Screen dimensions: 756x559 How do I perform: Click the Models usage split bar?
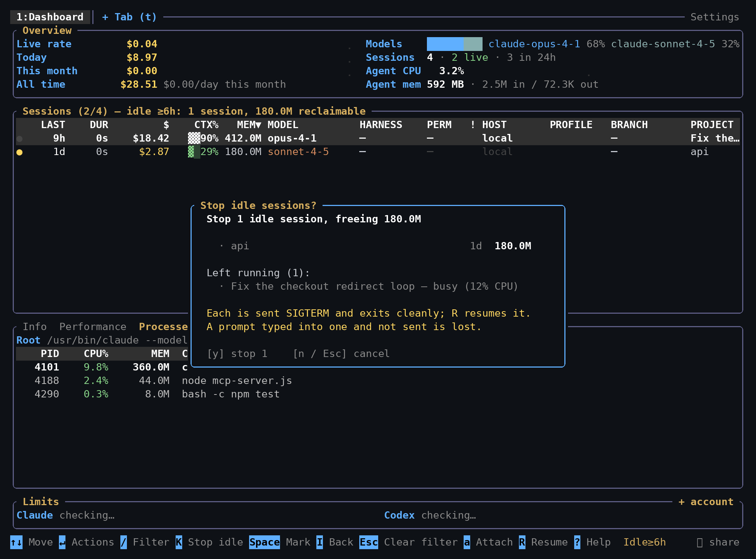click(x=455, y=44)
